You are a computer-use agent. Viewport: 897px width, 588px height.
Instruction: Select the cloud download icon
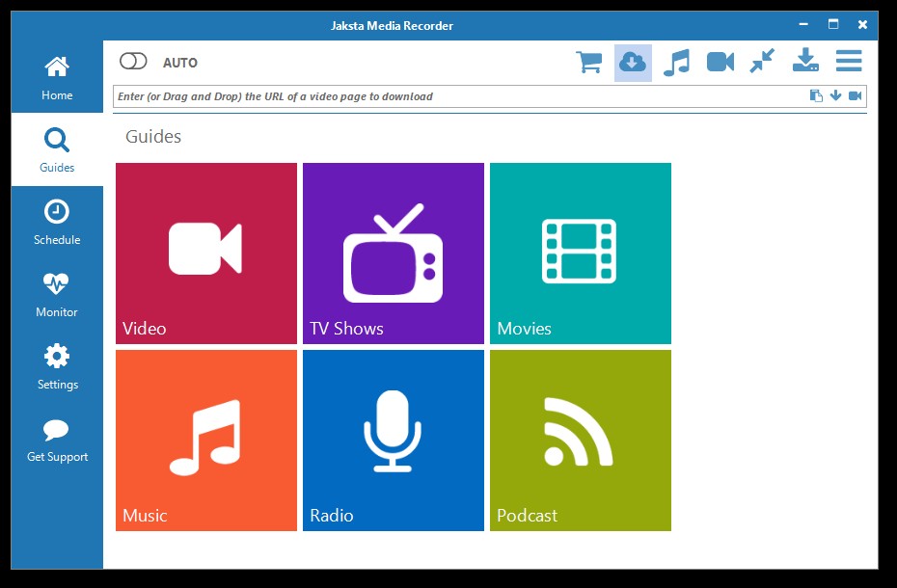coord(633,63)
